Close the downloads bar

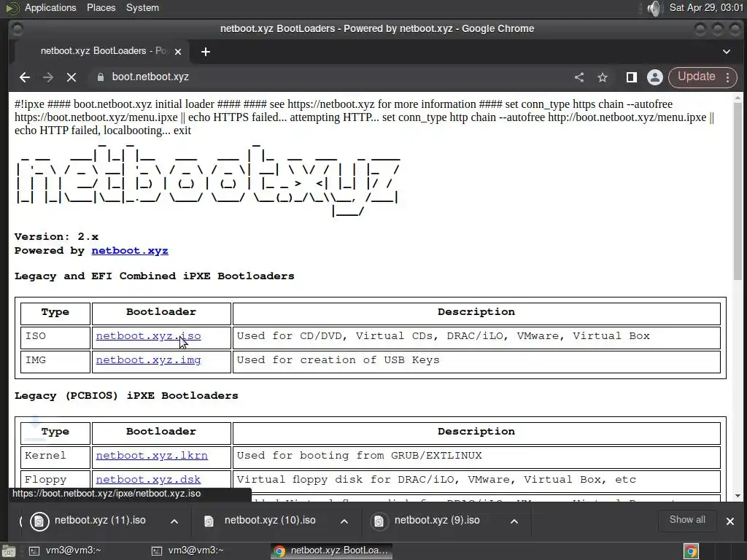click(x=729, y=521)
